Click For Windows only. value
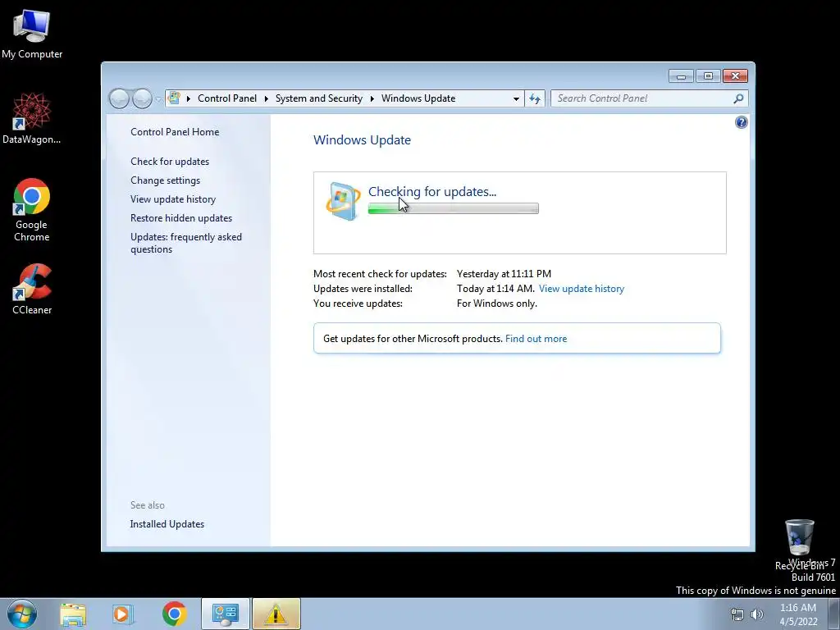The height and width of the screenshot is (630, 840). pyautogui.click(x=496, y=304)
